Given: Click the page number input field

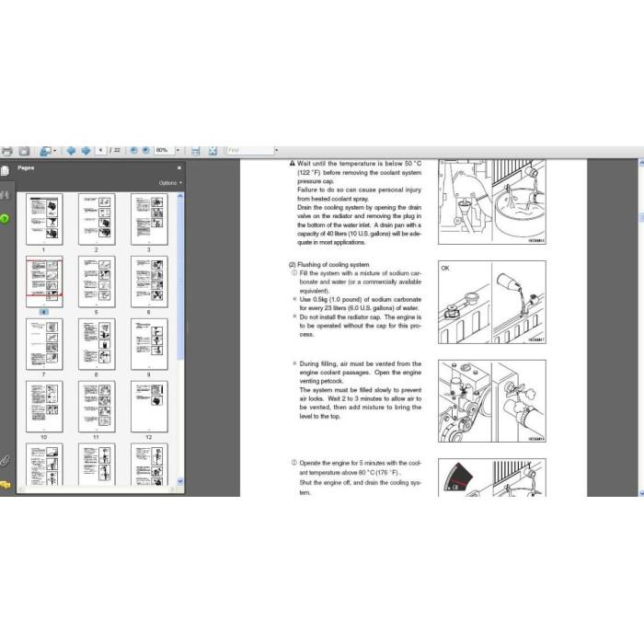Looking at the screenshot, I should 100,150.
